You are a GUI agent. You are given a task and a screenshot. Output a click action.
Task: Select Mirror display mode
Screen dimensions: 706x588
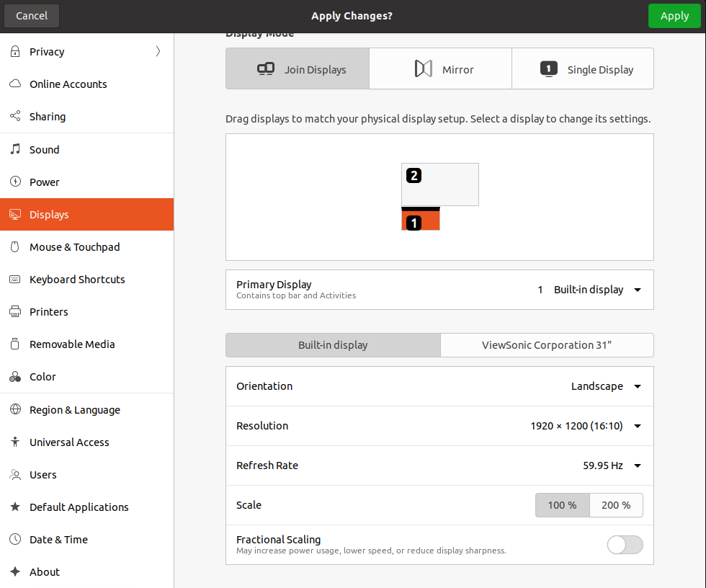pyautogui.click(x=440, y=69)
